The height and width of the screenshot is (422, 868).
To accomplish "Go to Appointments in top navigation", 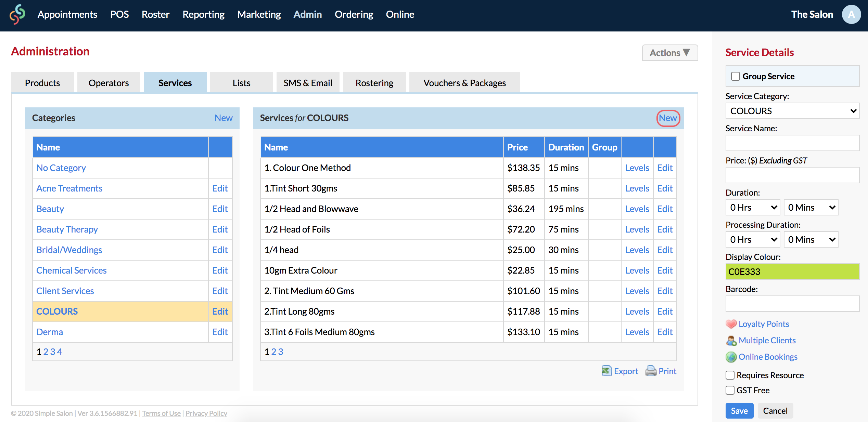I will click(x=67, y=14).
